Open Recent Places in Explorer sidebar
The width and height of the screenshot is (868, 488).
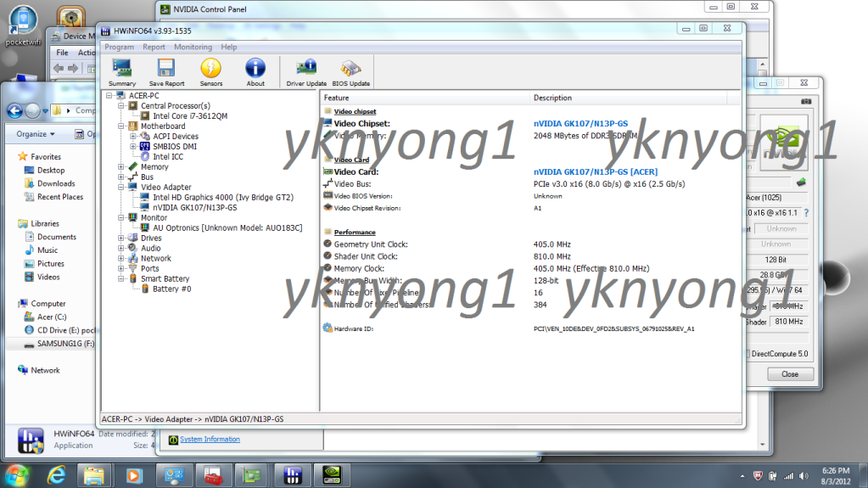click(x=60, y=197)
